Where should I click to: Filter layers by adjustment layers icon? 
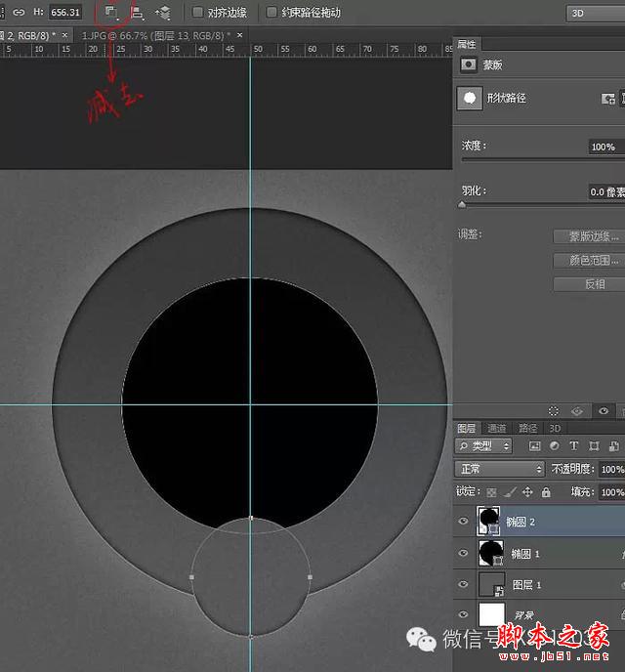tap(555, 446)
